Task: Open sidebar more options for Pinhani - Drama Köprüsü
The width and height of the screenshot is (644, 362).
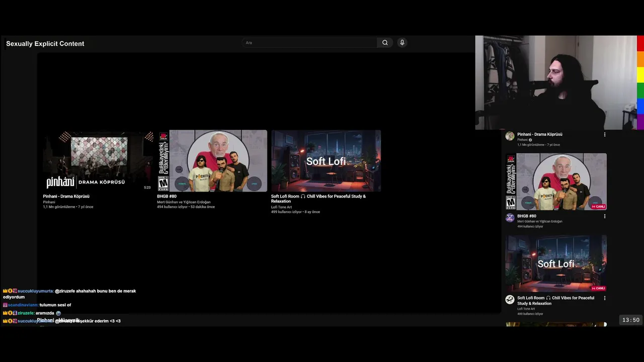Action: coord(605,134)
